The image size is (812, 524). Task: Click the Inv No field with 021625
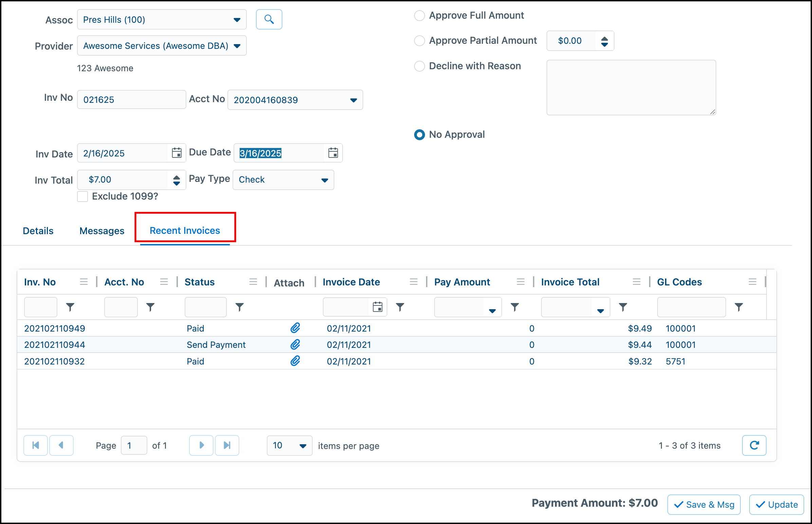131,99
